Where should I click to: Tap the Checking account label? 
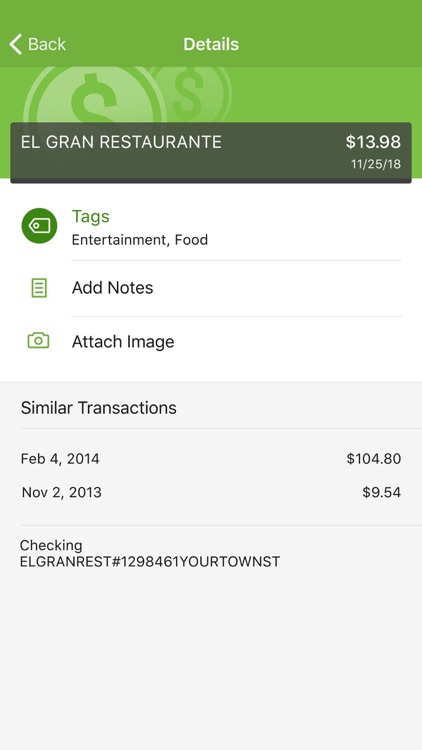pyautogui.click(x=51, y=546)
